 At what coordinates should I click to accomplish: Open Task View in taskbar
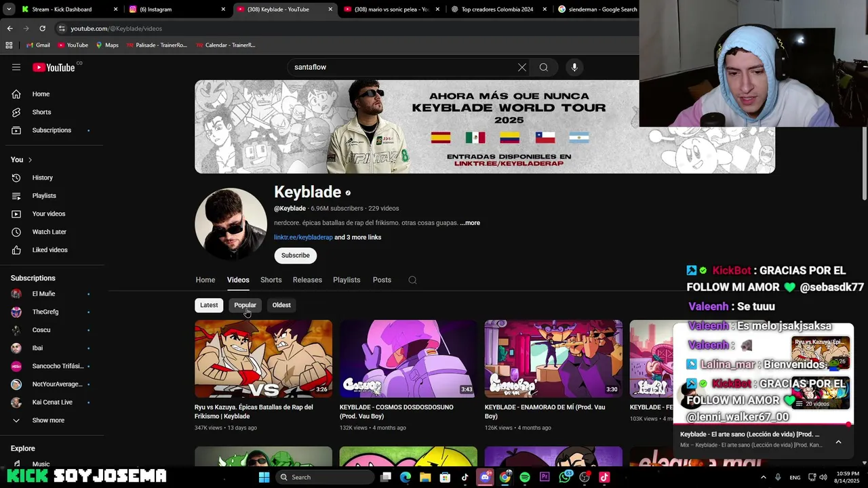click(386, 477)
